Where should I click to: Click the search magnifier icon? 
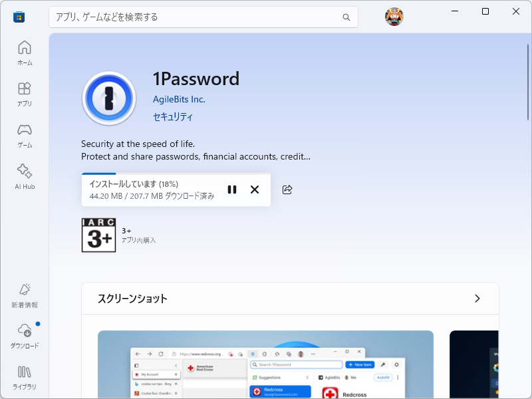point(346,17)
